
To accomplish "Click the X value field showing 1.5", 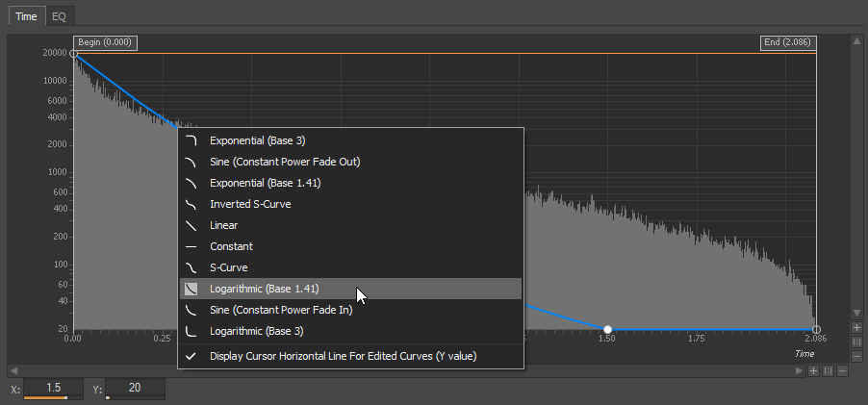I will [x=54, y=388].
